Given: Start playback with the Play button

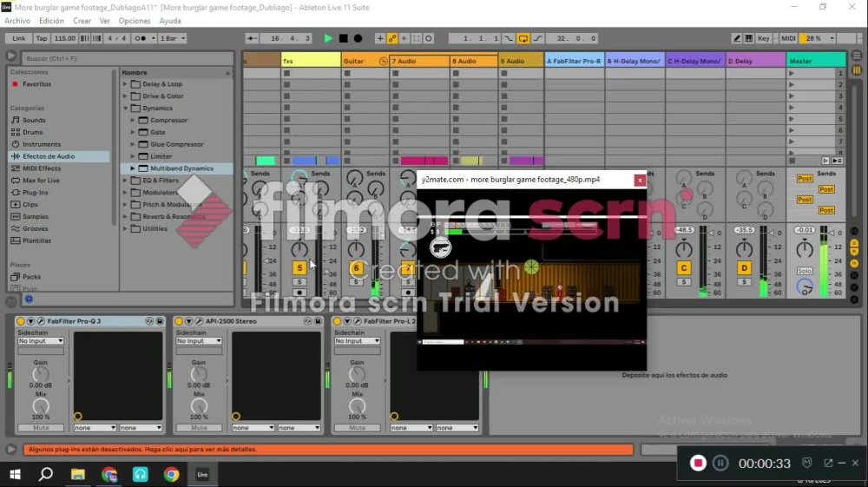Looking at the screenshot, I should tap(328, 38).
